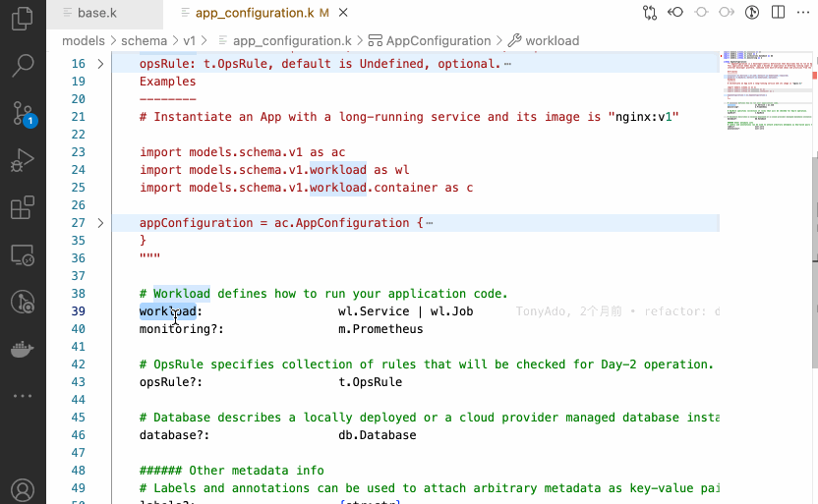
Task: Click t.OpsRule type on line 43
Action: [x=371, y=382]
